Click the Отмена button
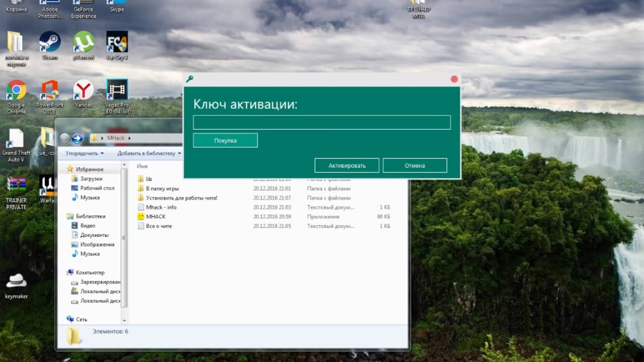 coord(415,165)
